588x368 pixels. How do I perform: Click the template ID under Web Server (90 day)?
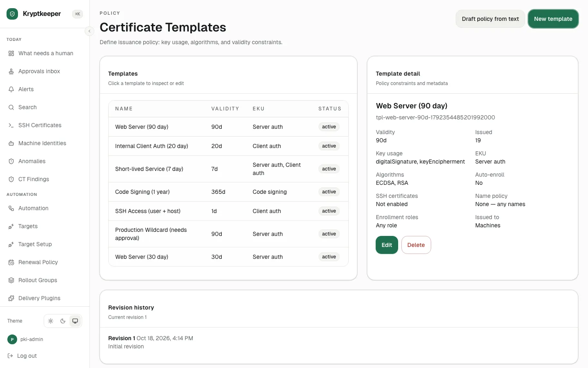(x=435, y=117)
